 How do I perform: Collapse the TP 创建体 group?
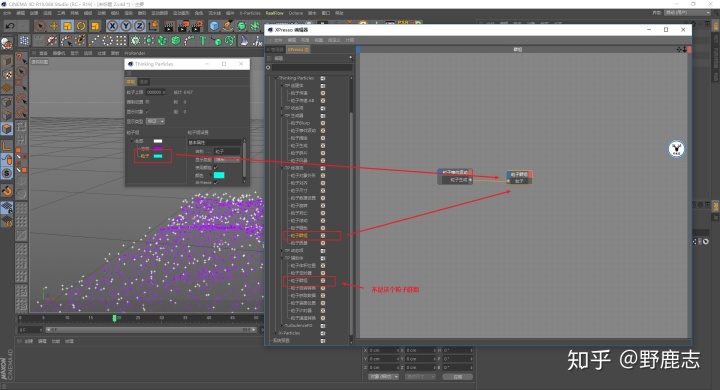(x=282, y=85)
